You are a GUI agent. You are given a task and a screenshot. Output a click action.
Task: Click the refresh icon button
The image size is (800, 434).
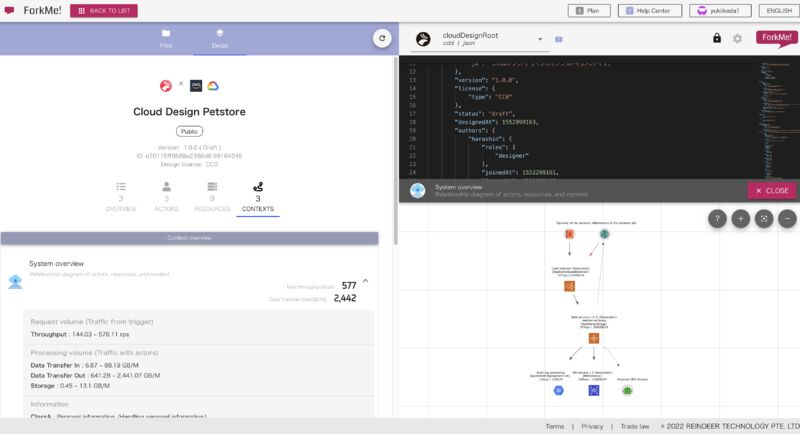(382, 38)
